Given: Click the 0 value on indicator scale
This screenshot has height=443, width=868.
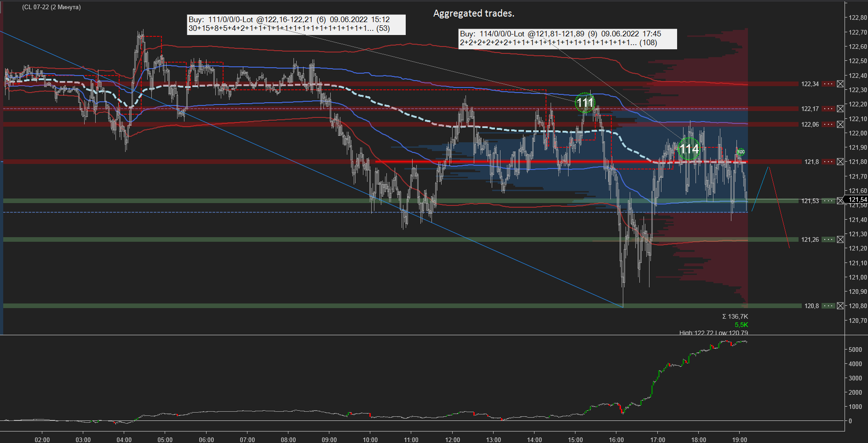Looking at the screenshot, I should pos(850,421).
